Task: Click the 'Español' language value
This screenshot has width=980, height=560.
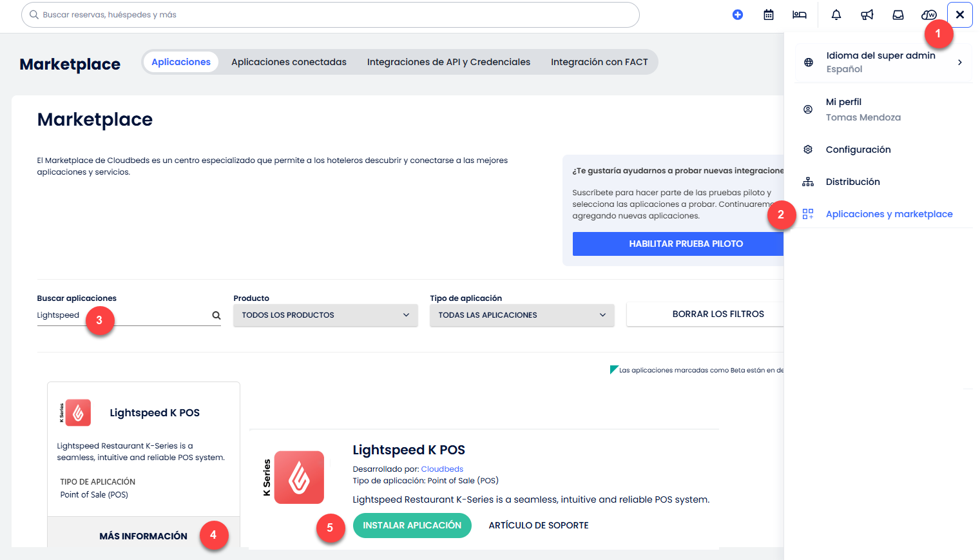Action: (x=844, y=69)
